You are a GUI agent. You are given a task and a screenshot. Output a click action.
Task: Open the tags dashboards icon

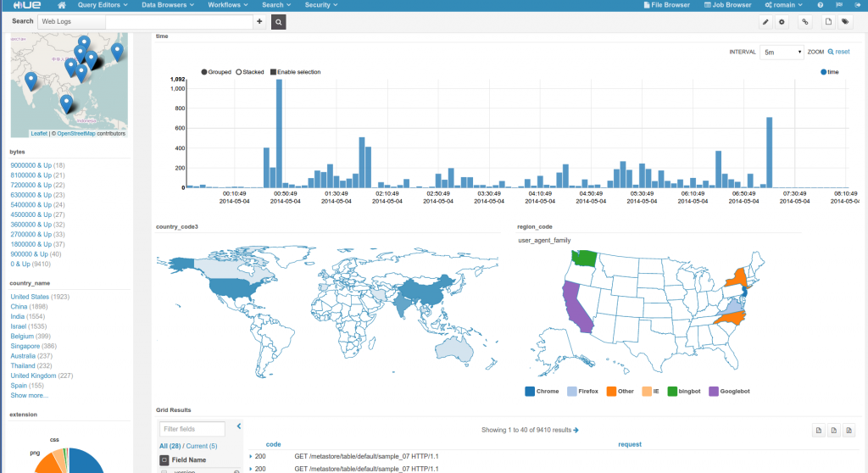pos(845,22)
